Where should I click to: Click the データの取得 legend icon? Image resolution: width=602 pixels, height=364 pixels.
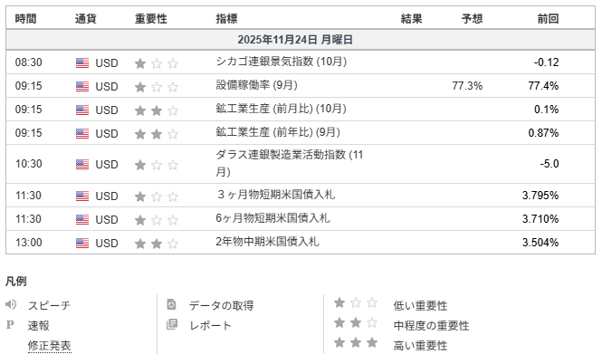(x=172, y=305)
